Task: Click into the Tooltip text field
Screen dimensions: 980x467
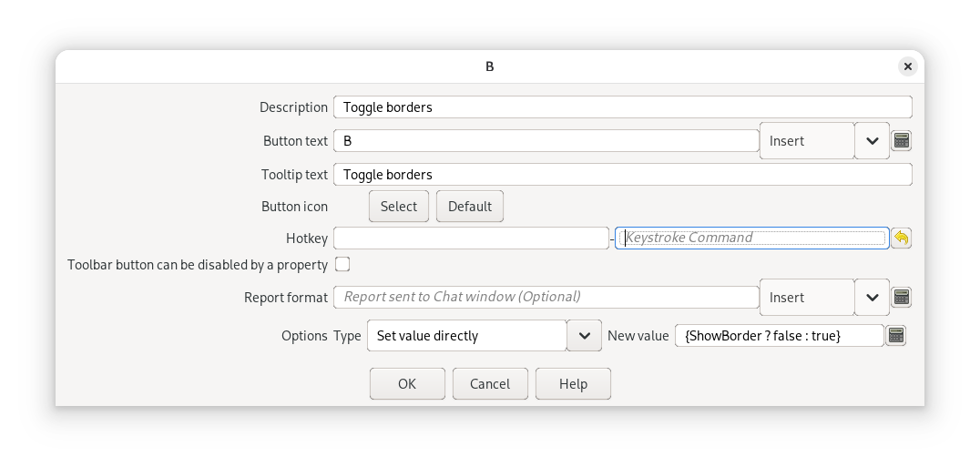Action: coord(622,175)
